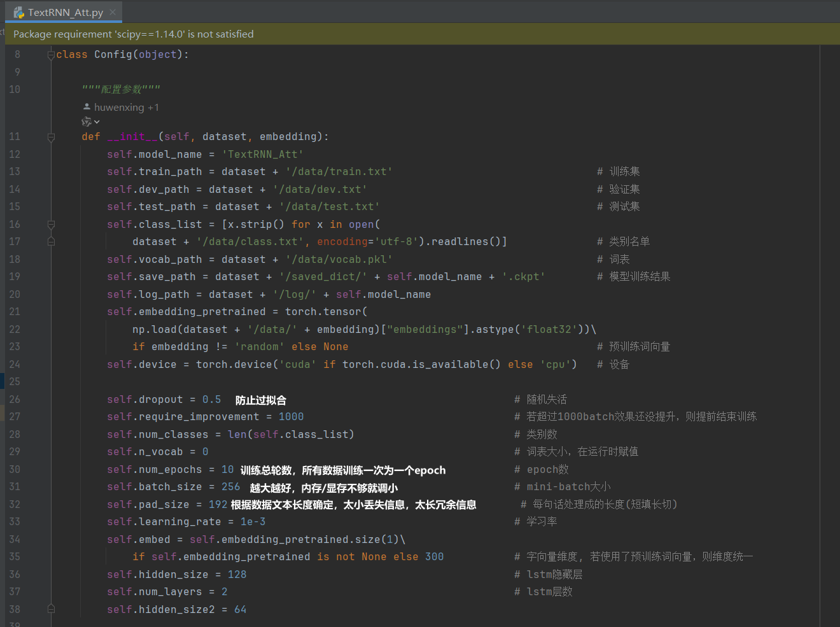The image size is (840, 627).
Task: Click the comment # 训练集
Action: click(x=618, y=172)
